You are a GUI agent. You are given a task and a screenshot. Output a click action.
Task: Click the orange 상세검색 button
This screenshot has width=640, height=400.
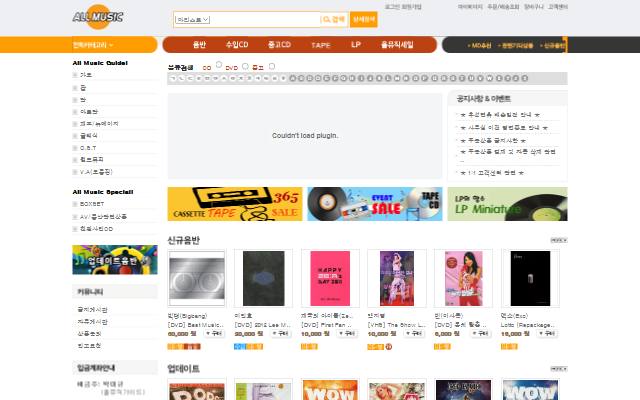pyautogui.click(x=363, y=19)
